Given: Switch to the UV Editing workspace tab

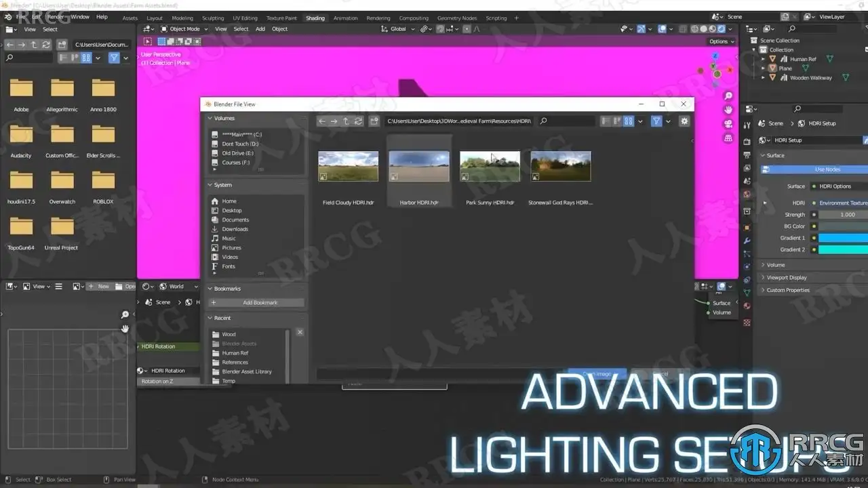Looking at the screenshot, I should [x=245, y=18].
